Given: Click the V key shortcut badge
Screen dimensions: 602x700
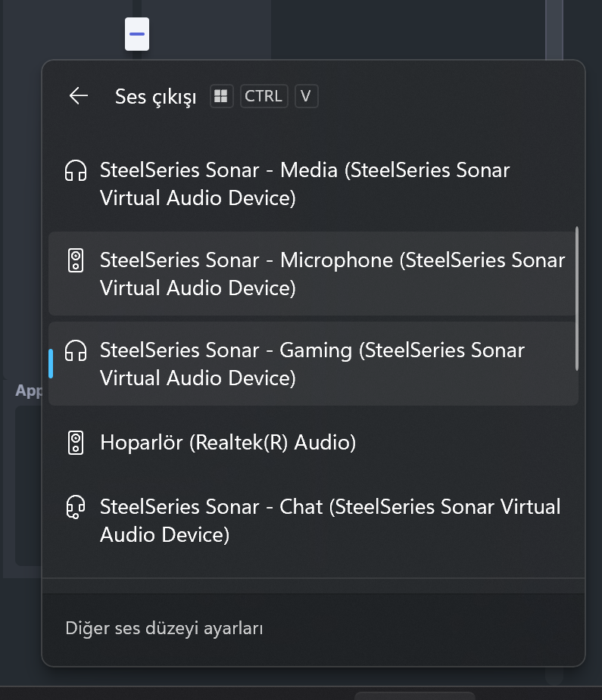Looking at the screenshot, I should tap(307, 96).
